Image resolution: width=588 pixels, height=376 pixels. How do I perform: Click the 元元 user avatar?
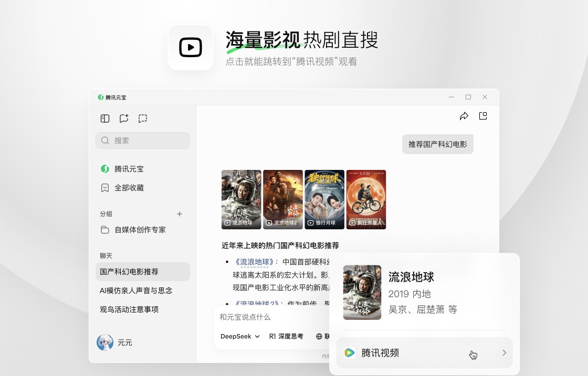coord(105,342)
